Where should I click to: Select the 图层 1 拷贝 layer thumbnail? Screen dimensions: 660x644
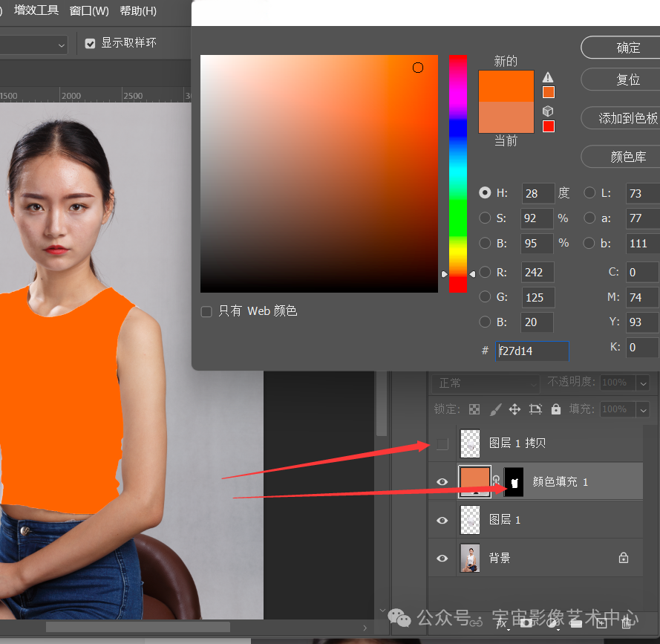pyautogui.click(x=470, y=443)
